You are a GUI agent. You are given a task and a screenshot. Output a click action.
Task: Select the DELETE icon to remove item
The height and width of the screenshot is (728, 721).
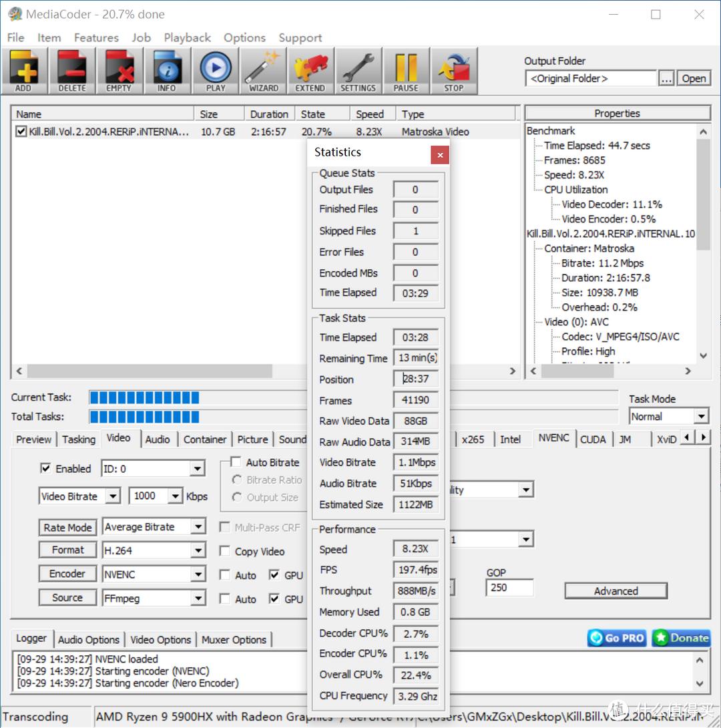(x=71, y=70)
